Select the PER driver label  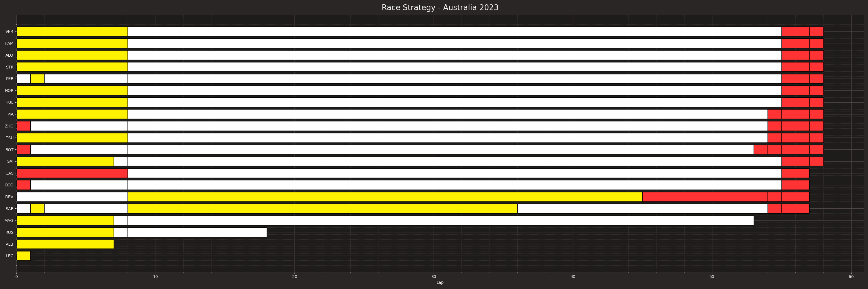10,79
